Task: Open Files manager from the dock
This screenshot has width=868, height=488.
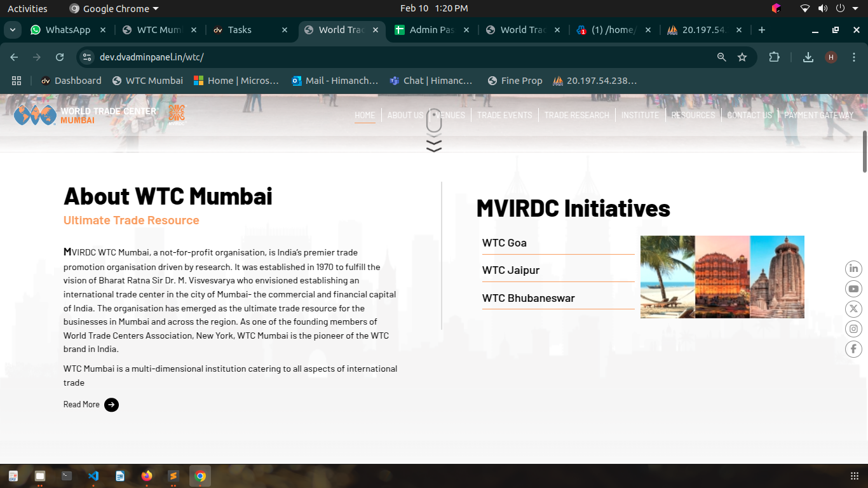Action: tap(40, 475)
